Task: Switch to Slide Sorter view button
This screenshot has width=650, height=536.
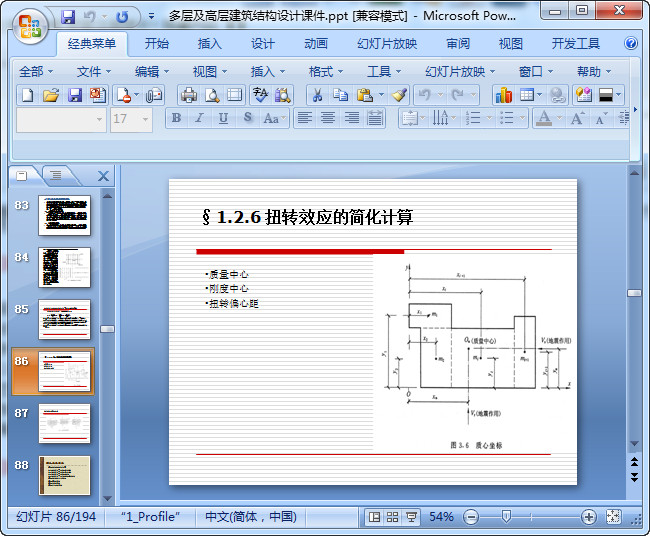Action: 392,517
